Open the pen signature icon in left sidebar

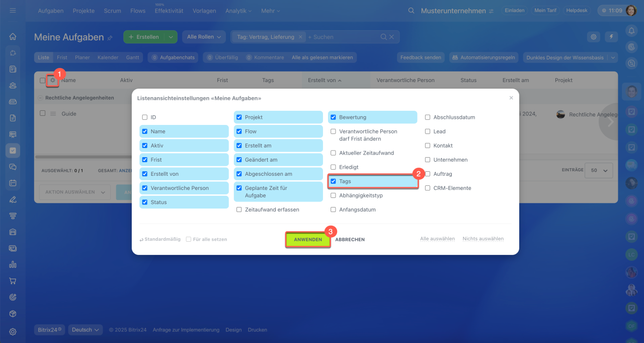point(13,199)
